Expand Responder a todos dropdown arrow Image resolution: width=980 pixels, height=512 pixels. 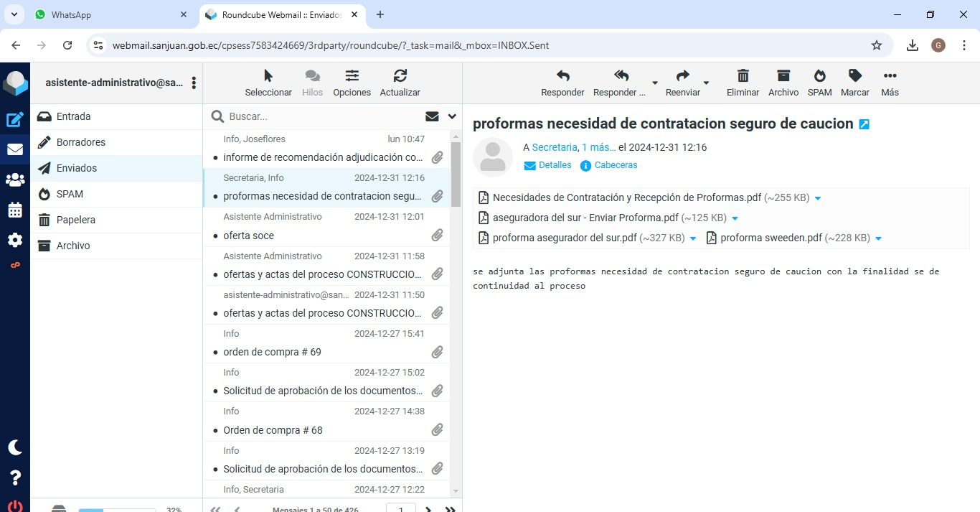[654, 83]
